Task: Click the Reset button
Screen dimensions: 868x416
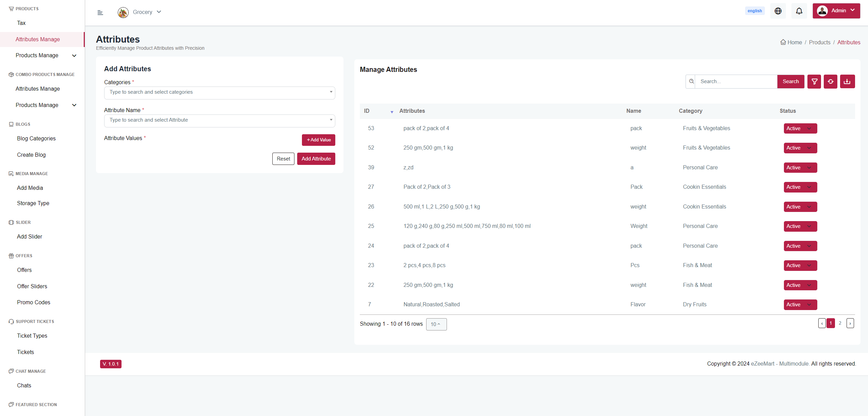Action: click(283, 159)
